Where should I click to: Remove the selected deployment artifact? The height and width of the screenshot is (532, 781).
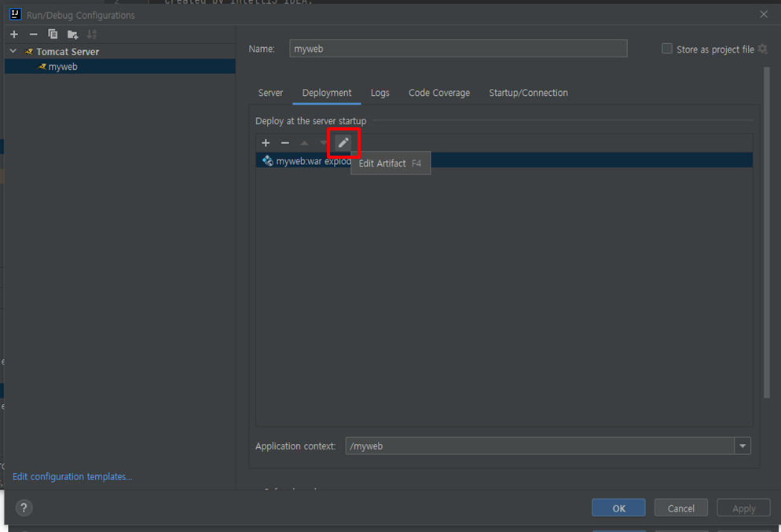pyautogui.click(x=285, y=143)
